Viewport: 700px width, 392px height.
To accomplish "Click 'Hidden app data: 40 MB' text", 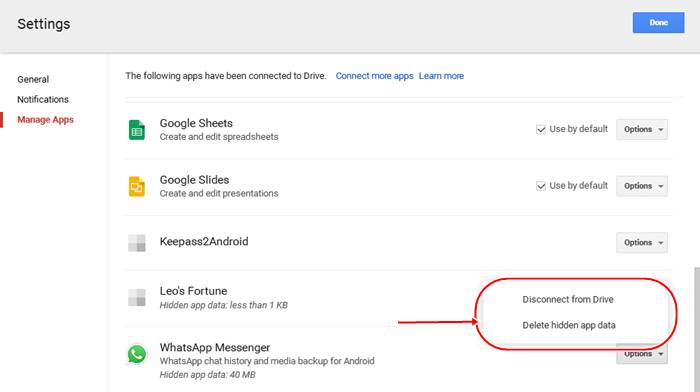I will (208, 375).
